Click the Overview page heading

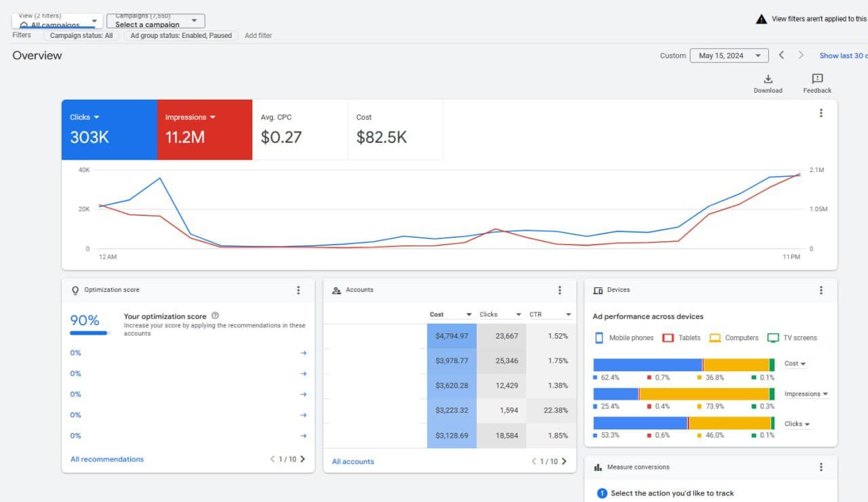tap(37, 56)
